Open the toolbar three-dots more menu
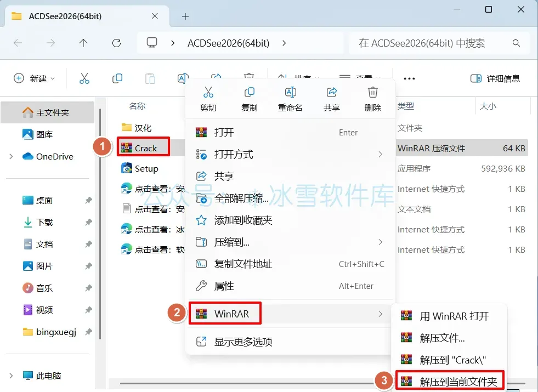Viewport: 538px width, 392px height. (x=409, y=78)
